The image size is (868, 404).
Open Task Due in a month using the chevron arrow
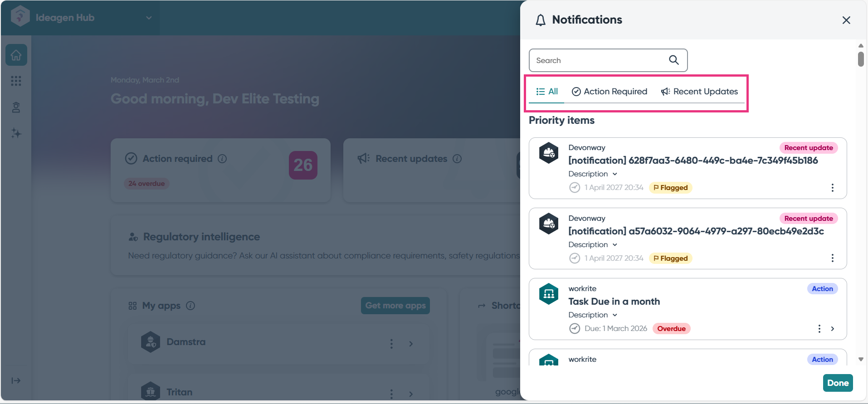(833, 329)
